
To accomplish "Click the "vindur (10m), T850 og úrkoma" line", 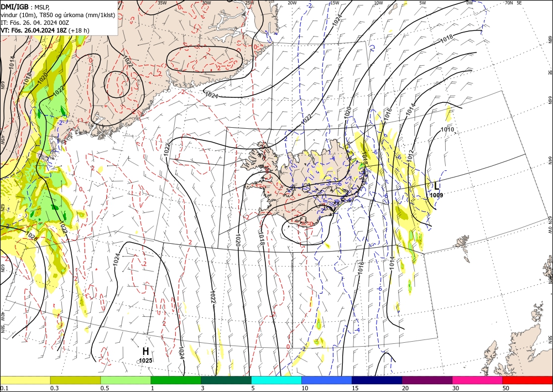I will 58,15.
